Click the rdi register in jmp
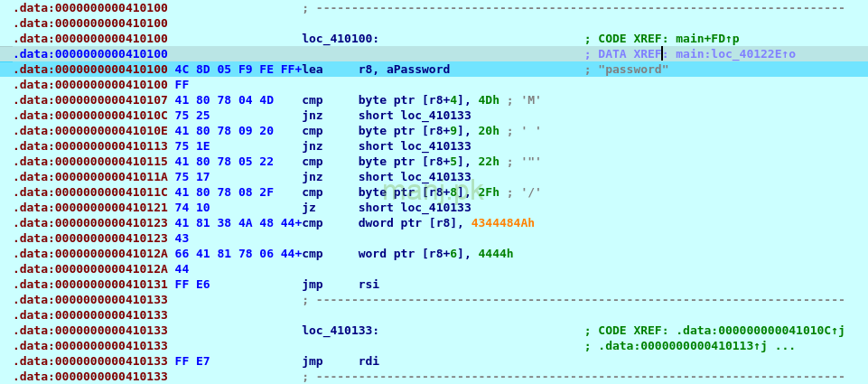This screenshot has height=384, width=868. pos(369,361)
